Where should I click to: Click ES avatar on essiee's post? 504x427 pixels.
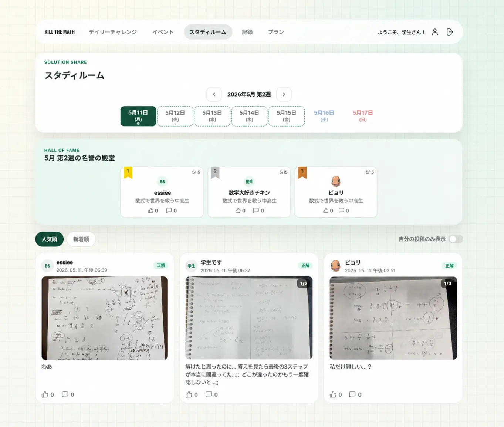tap(47, 266)
